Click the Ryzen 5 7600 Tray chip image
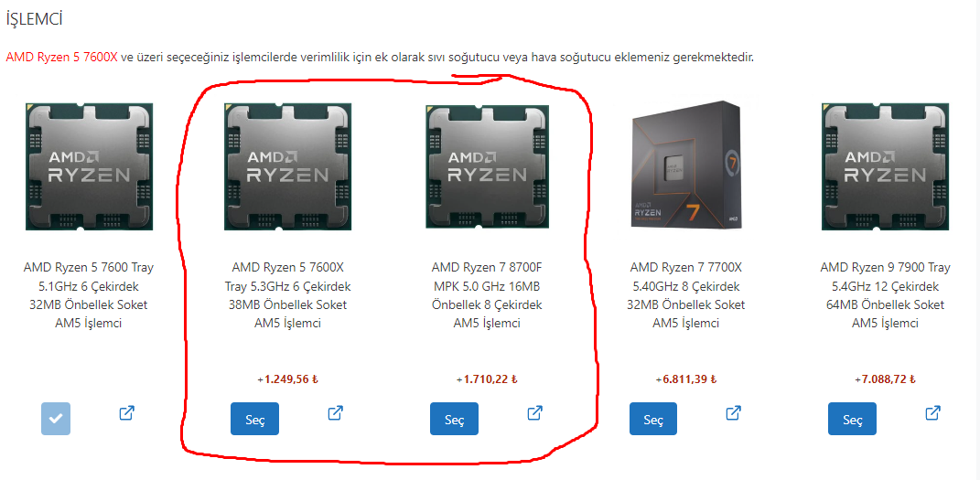 click(89, 167)
